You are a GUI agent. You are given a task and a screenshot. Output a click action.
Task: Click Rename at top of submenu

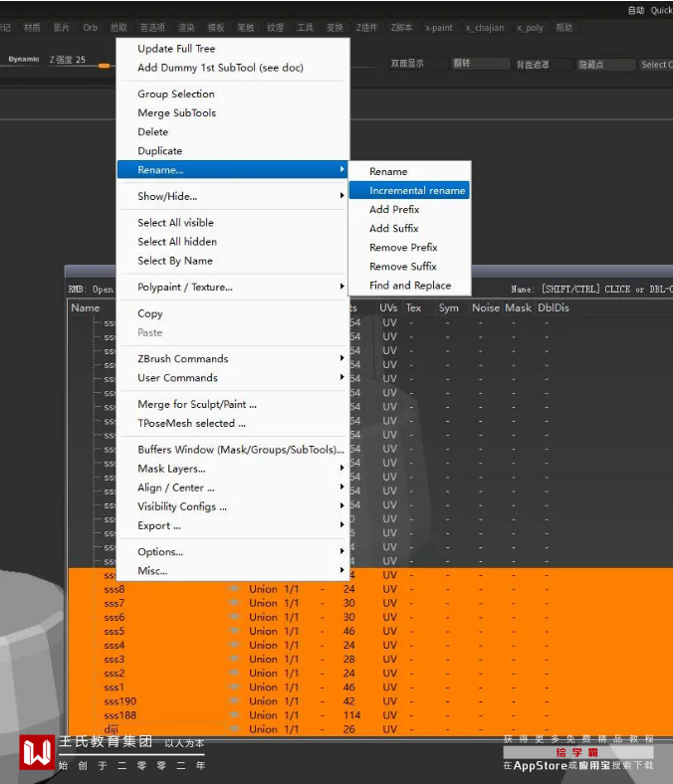(x=409, y=171)
